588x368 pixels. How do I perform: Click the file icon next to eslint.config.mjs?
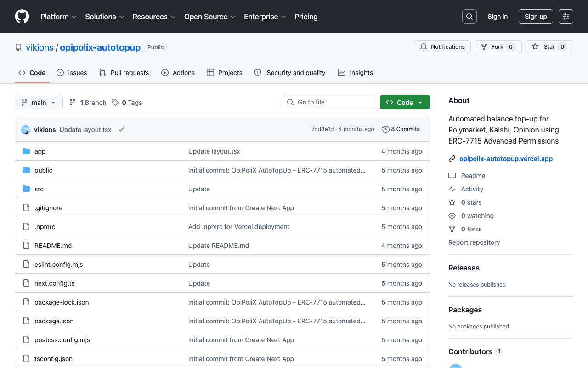coord(26,264)
